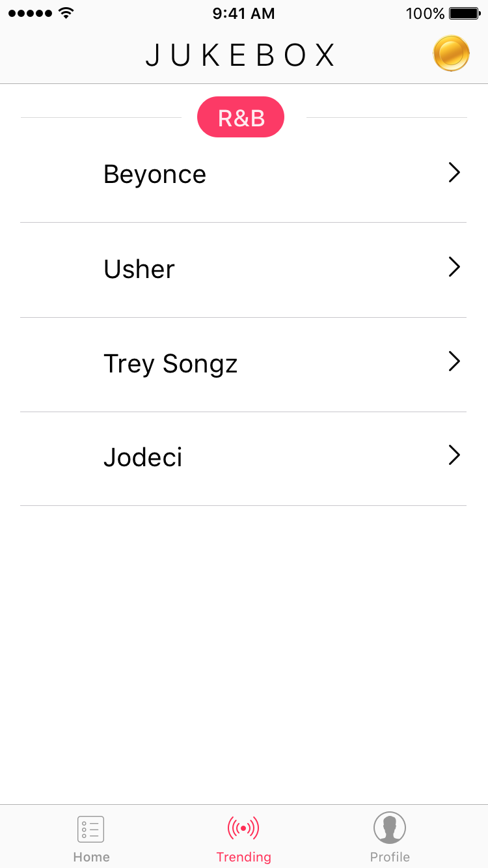This screenshot has width=488, height=868.
Task: Switch to the Home tab label
Action: click(91, 857)
